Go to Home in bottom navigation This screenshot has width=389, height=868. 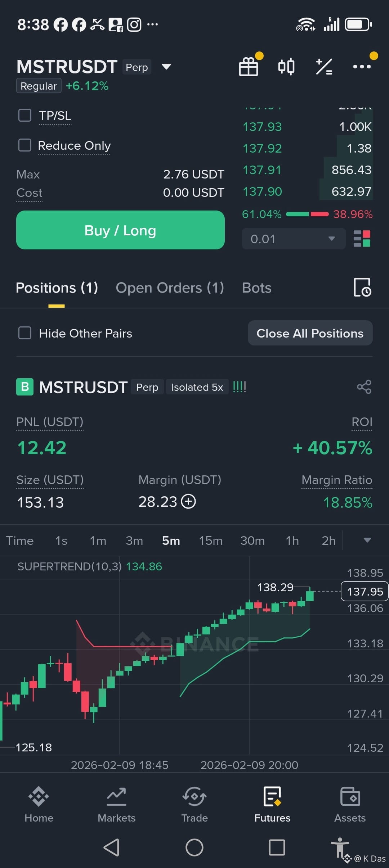[39, 805]
